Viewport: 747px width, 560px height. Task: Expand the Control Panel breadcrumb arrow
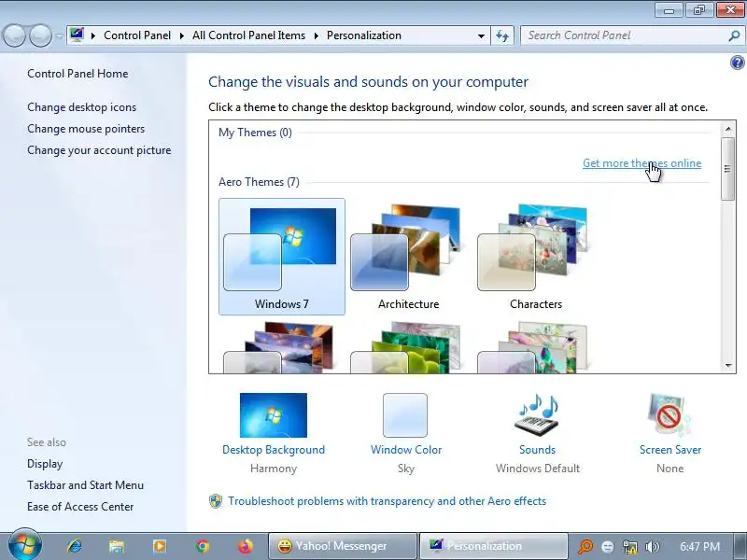(x=182, y=35)
